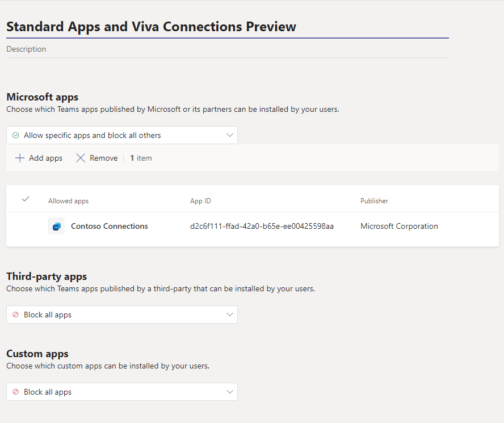This screenshot has height=423, width=504.
Task: Toggle select-all checkmark in table header
Action: pyautogui.click(x=25, y=199)
